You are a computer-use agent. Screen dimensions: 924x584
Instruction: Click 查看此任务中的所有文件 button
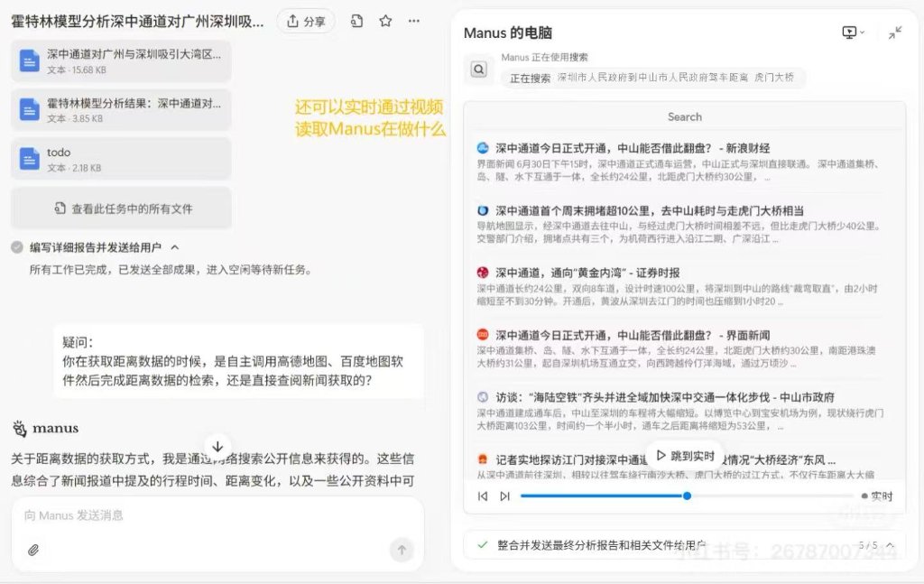[121, 209]
